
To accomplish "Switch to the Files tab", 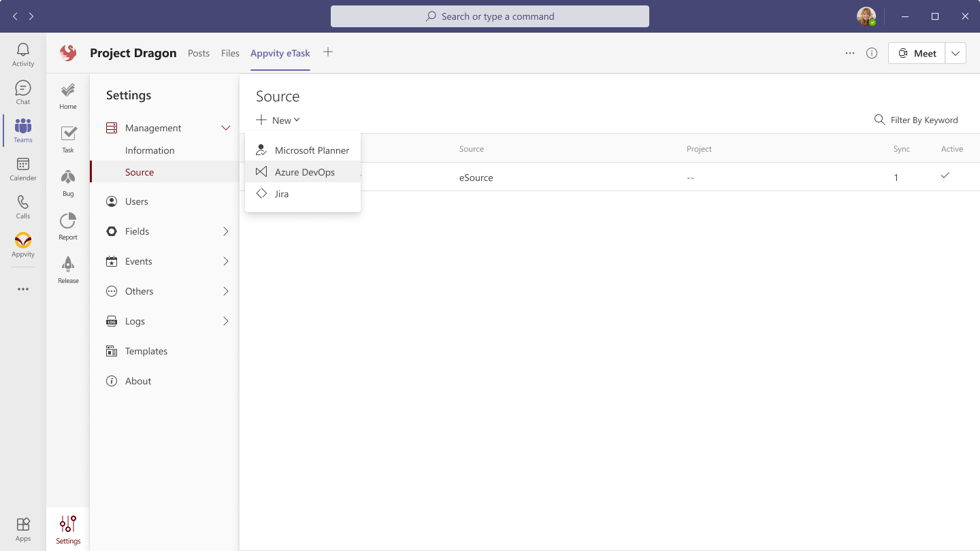I will tap(230, 53).
